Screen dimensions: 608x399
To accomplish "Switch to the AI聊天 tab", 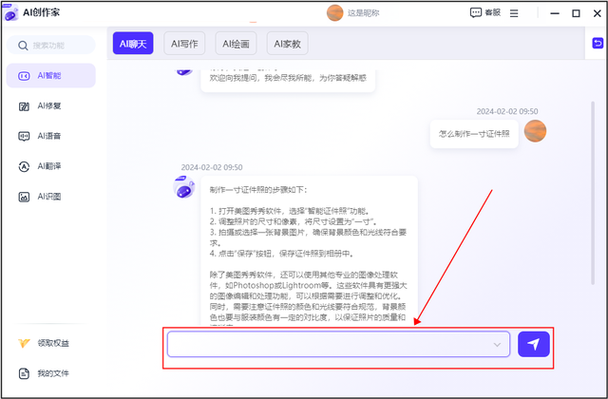I will [x=133, y=43].
